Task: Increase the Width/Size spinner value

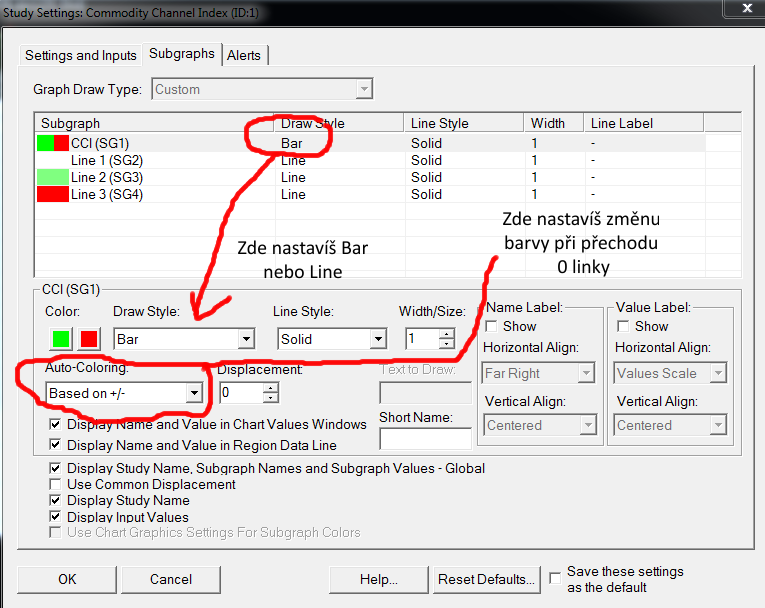Action: point(447,333)
